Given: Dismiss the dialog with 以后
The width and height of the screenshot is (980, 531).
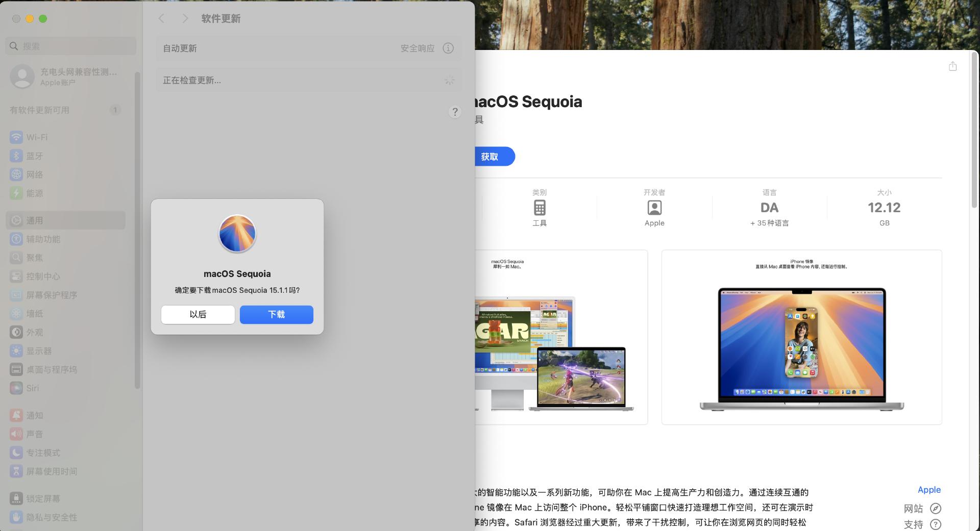Looking at the screenshot, I should (x=198, y=314).
